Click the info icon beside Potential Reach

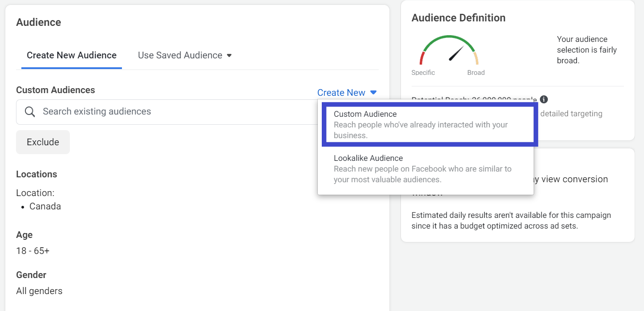point(544,99)
